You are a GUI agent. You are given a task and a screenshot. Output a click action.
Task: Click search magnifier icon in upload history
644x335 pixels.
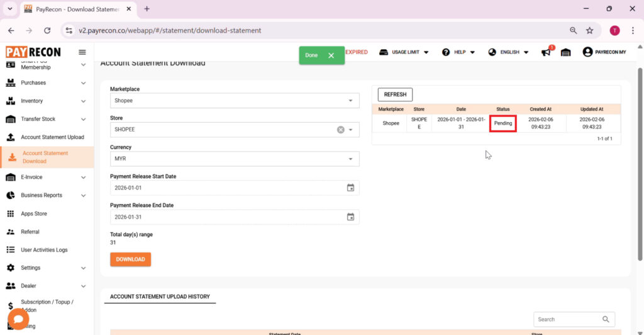(606, 319)
